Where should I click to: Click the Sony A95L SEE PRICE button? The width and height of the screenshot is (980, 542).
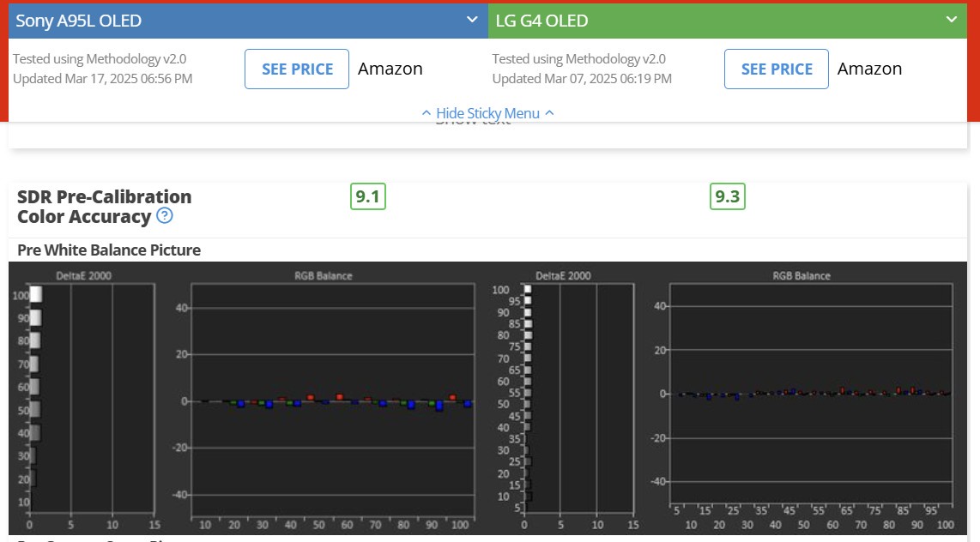coord(297,69)
